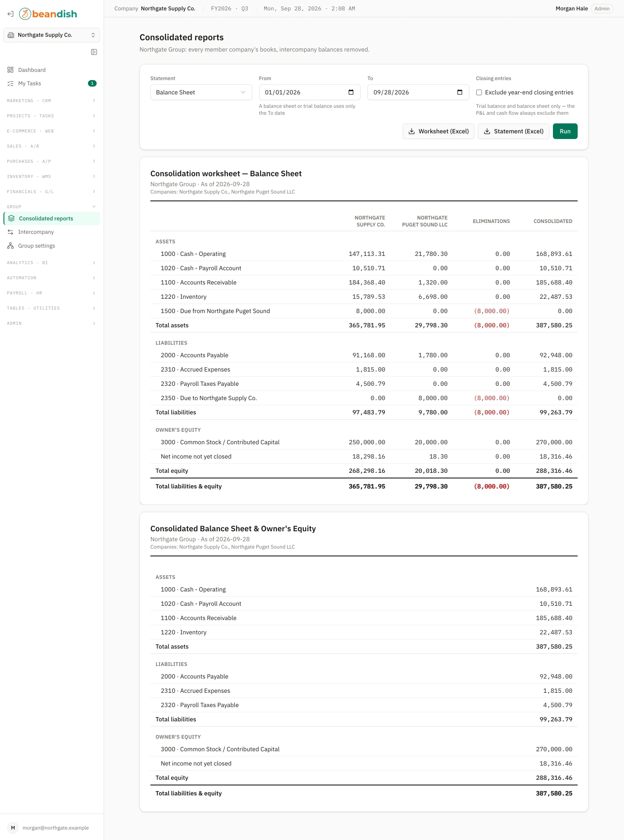Click the Dashboard grid icon
The image size is (624, 840).
pyautogui.click(x=10, y=70)
